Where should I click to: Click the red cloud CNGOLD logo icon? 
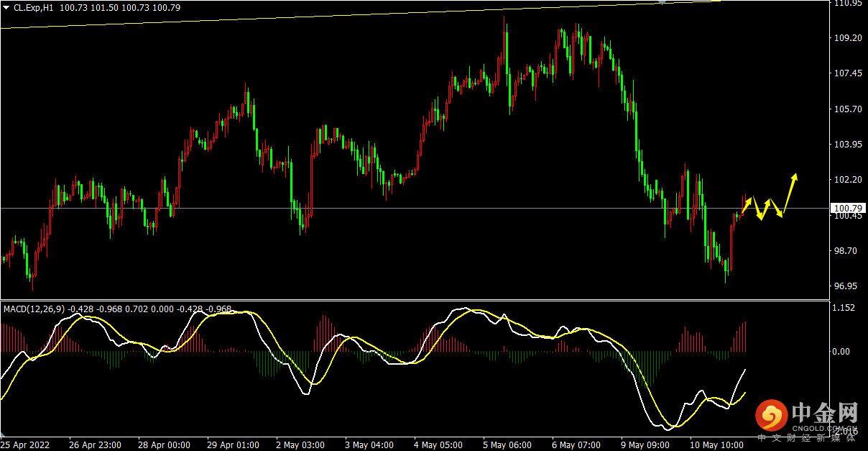pyautogui.click(x=770, y=415)
